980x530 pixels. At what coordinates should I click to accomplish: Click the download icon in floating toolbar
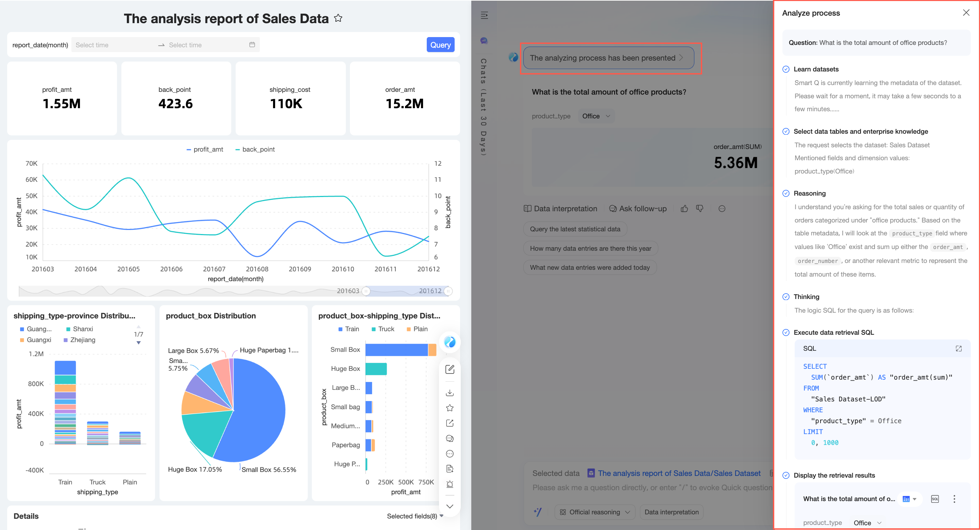[x=450, y=392]
